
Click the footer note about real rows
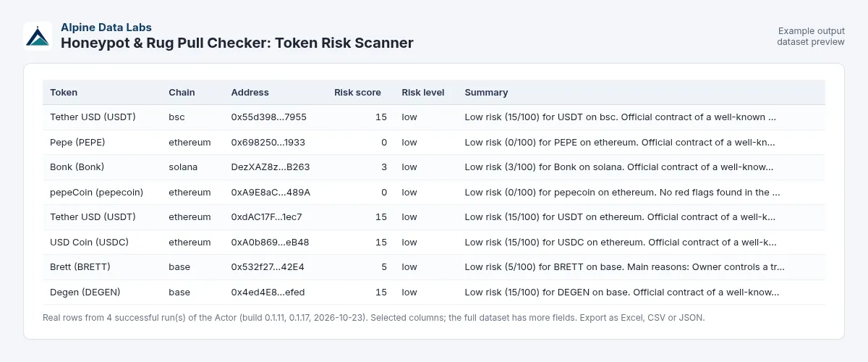(x=373, y=318)
